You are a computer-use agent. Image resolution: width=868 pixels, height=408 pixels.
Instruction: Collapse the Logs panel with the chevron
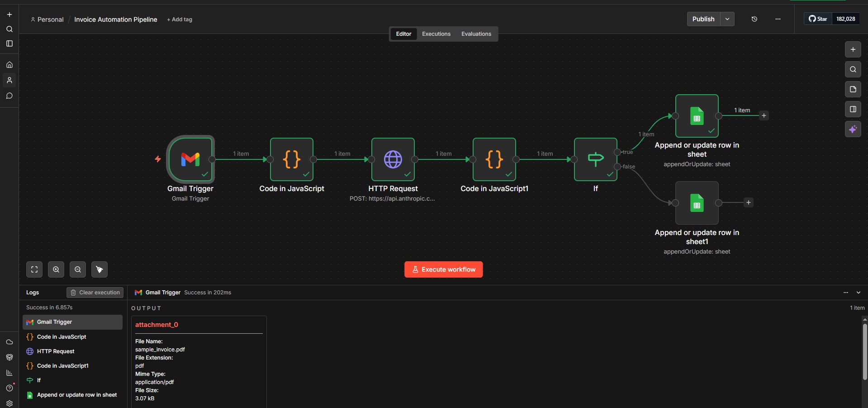coord(859,293)
